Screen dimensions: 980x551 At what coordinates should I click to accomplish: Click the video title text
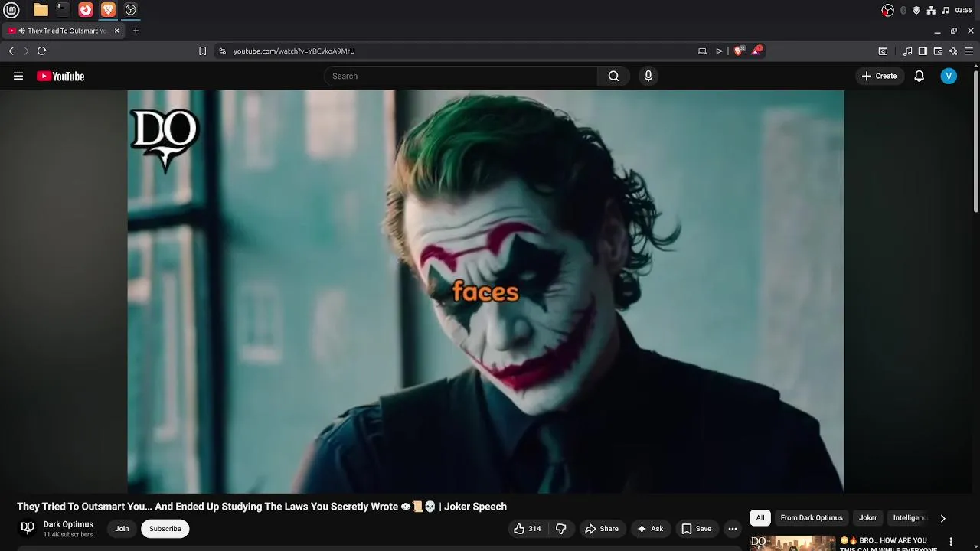[x=262, y=507]
